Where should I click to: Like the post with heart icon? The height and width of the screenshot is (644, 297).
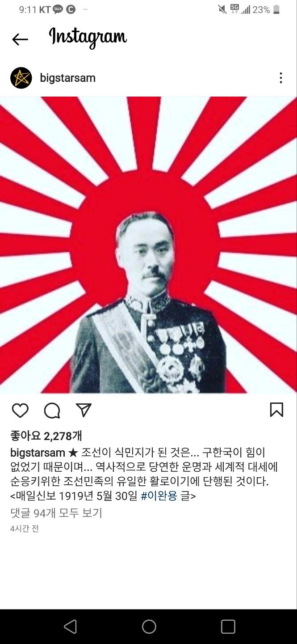(x=20, y=410)
